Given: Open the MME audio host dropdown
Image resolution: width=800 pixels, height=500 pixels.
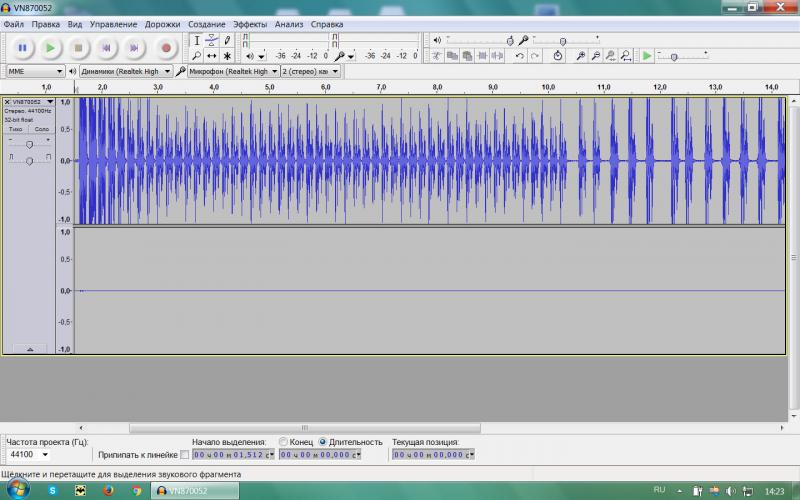Looking at the screenshot, I should click(35, 71).
